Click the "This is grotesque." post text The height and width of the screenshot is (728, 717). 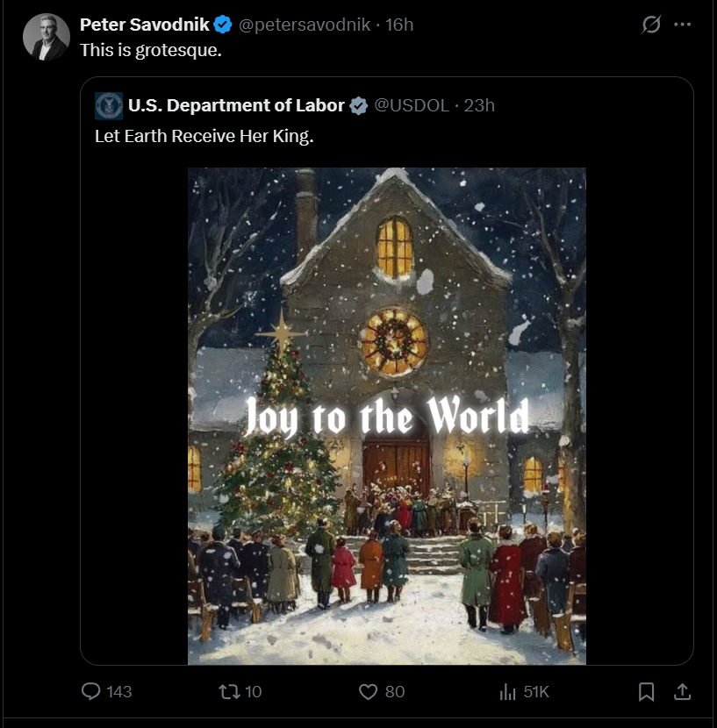[x=151, y=50]
